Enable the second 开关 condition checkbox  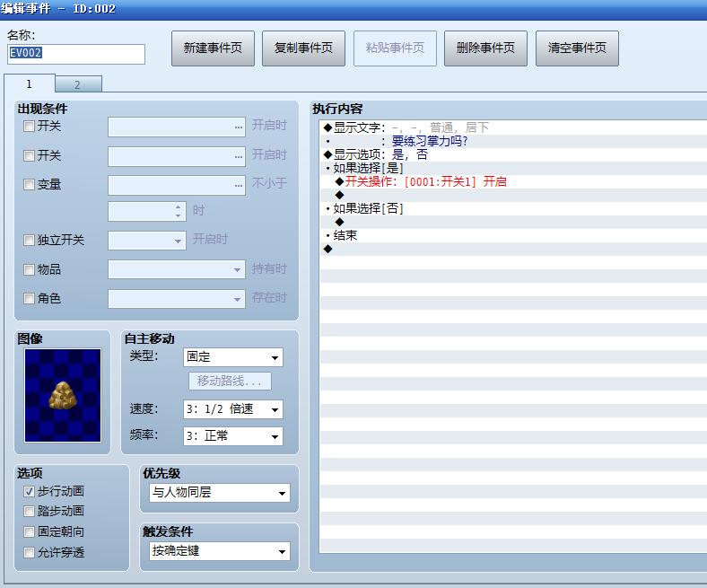[x=29, y=155]
